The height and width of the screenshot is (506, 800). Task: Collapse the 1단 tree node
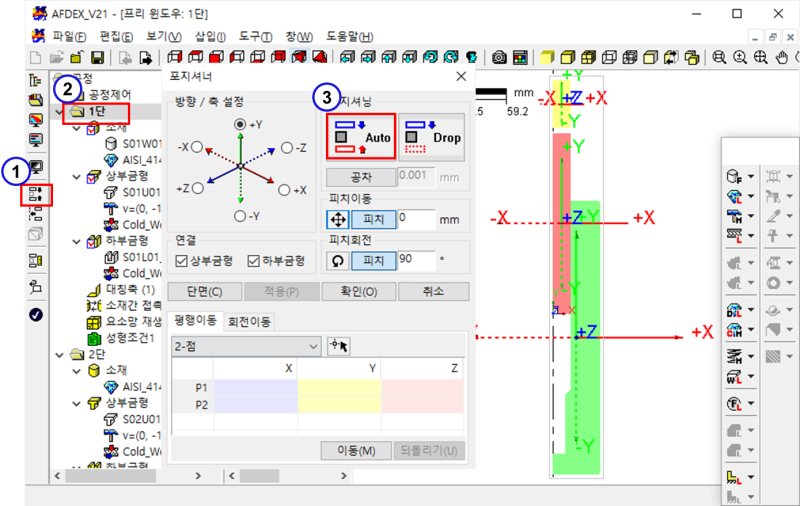pyautogui.click(x=65, y=111)
